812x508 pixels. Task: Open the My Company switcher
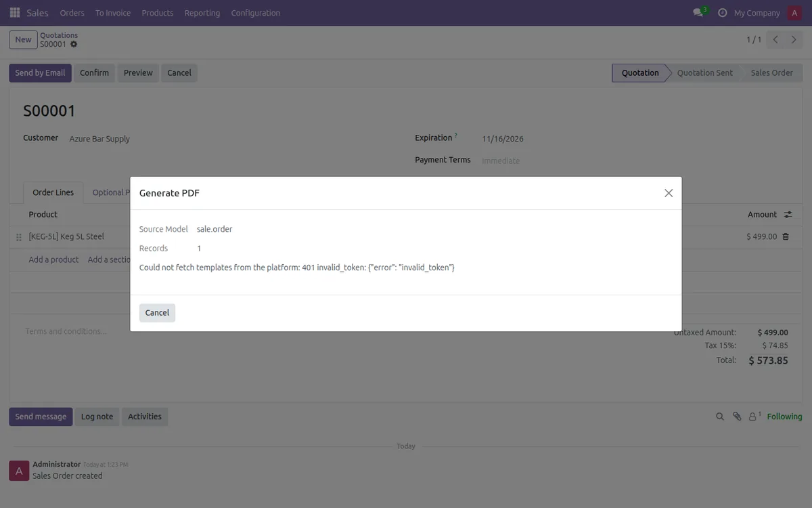[x=757, y=13]
